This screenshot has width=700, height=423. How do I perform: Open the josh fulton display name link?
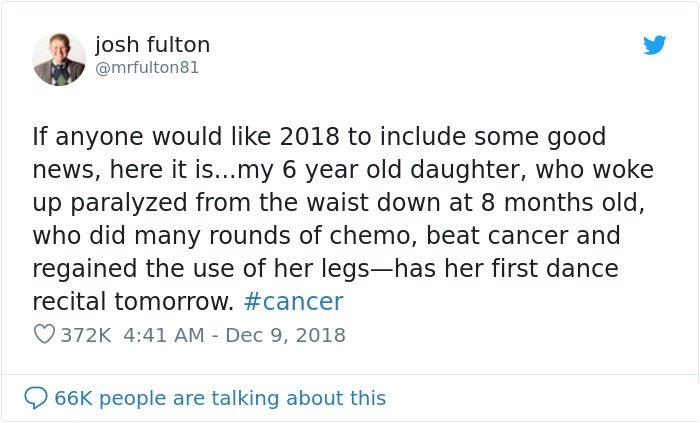152,45
